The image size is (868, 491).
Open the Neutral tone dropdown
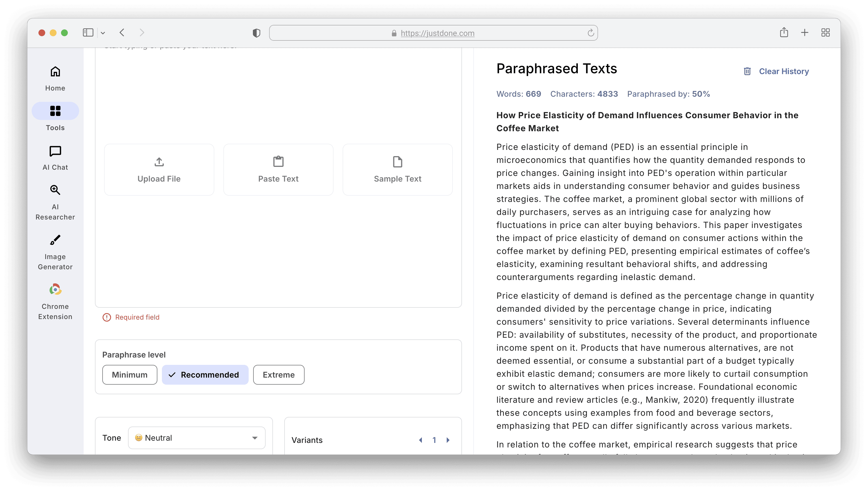(x=196, y=438)
